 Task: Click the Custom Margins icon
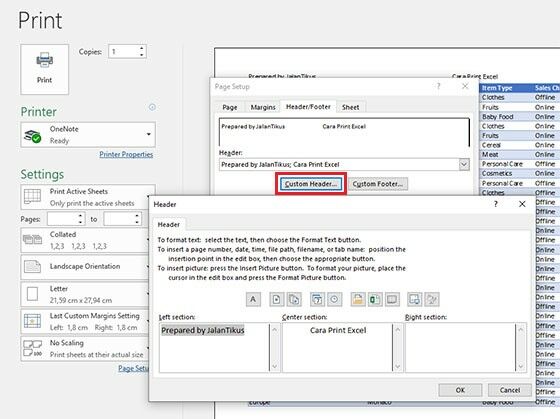click(x=32, y=321)
